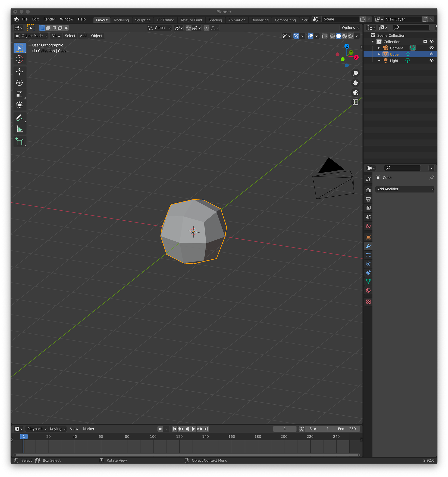Click the Blender logo menu icon
The image size is (448, 477).
point(16,19)
